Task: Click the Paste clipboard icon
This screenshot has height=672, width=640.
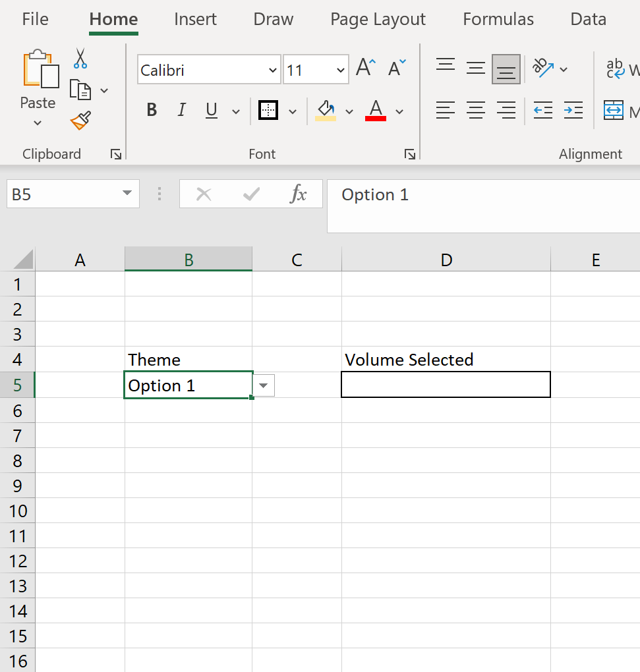Action: point(41,69)
